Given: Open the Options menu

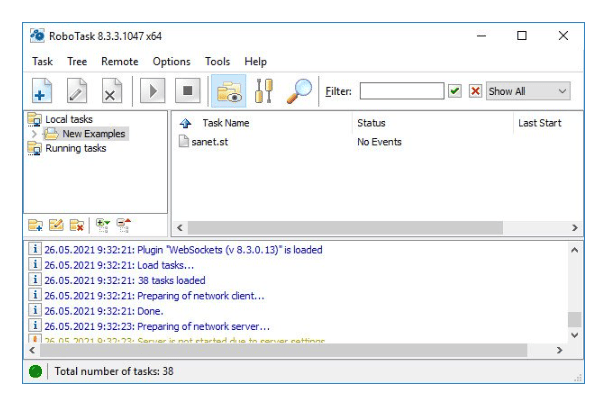Looking at the screenshot, I should pos(171,62).
